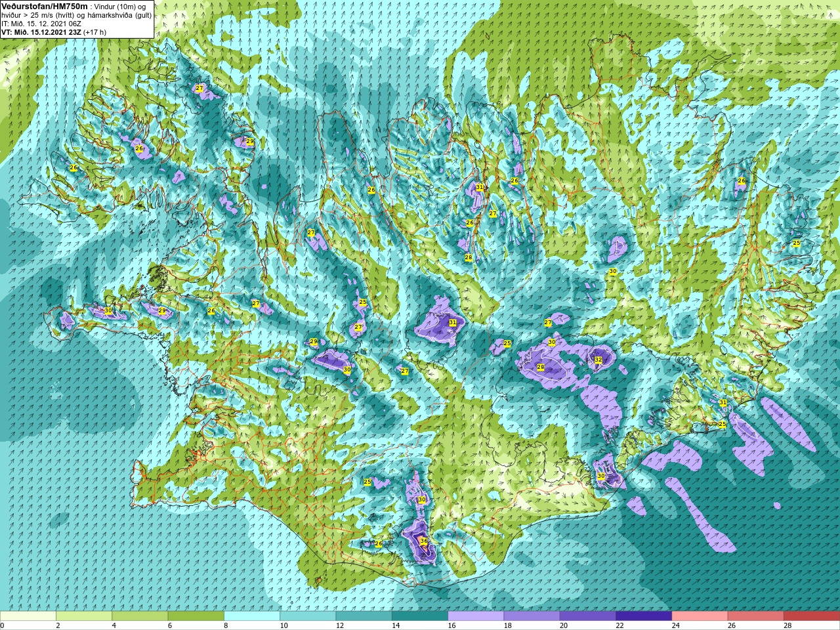The height and width of the screenshot is (630, 840).
Task: Select the 6–8 m/s olive green legend swatch
Action: coord(196,616)
